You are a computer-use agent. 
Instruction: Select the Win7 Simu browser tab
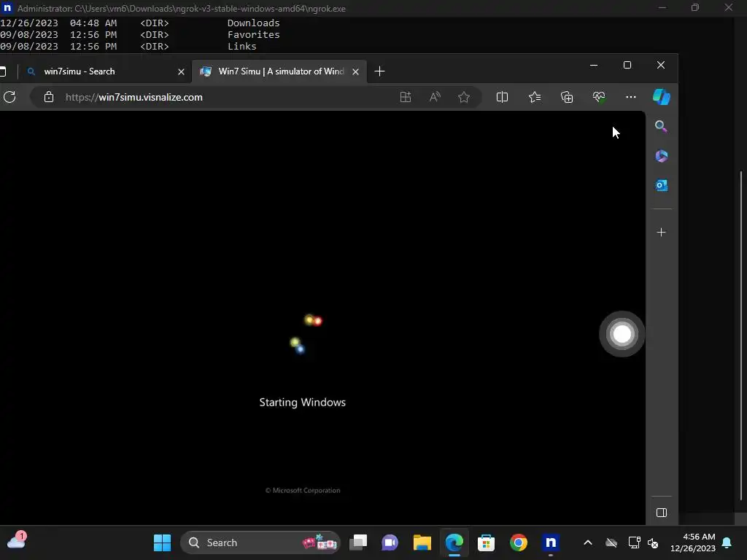279,71
